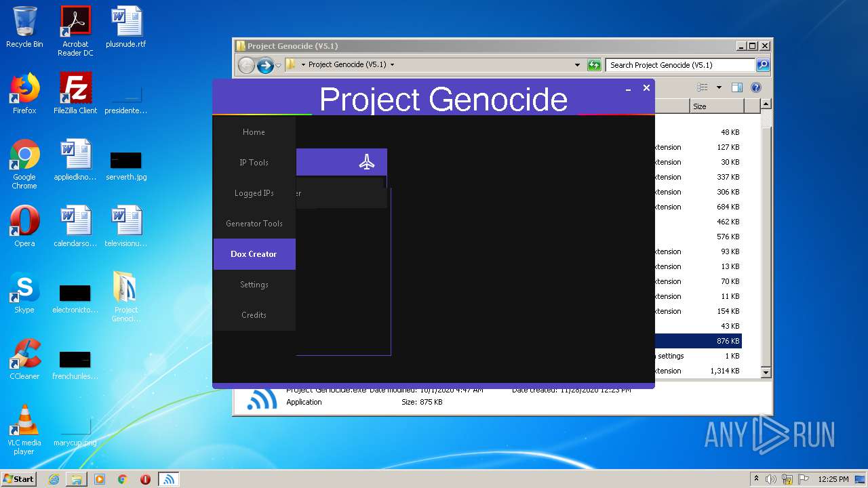Open Windows Media Player taskbar icon
The height and width of the screenshot is (488, 868).
click(100, 479)
